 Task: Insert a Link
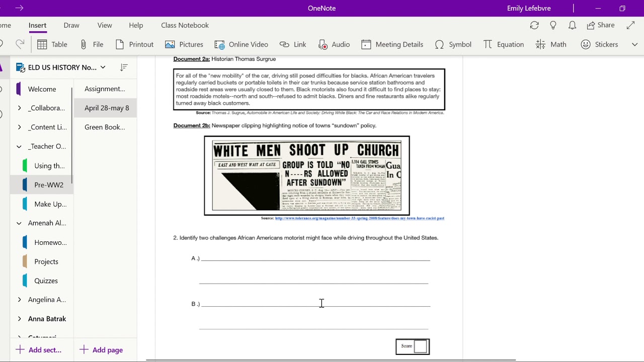[293, 44]
